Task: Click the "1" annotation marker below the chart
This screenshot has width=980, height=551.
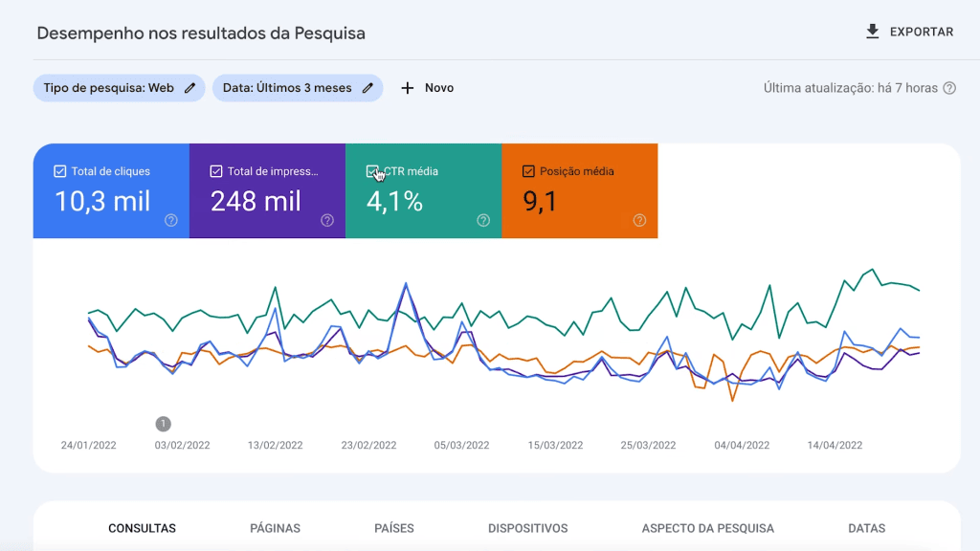Action: pyautogui.click(x=163, y=422)
